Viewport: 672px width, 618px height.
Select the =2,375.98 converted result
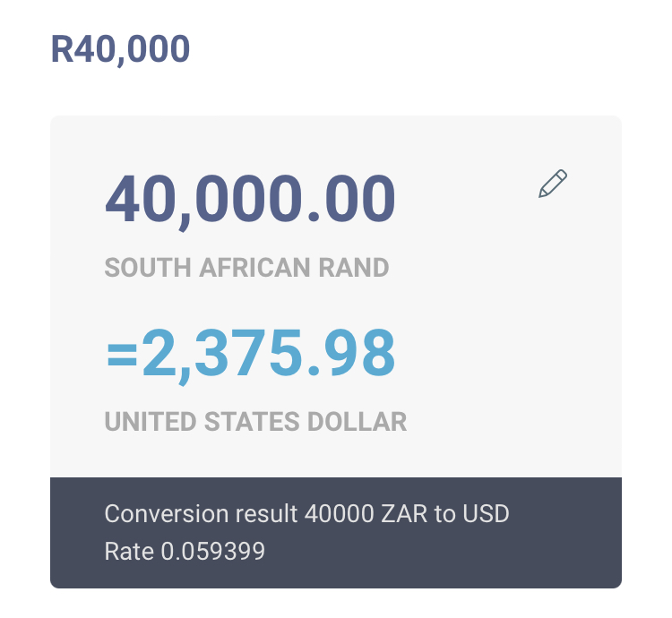[x=251, y=354]
